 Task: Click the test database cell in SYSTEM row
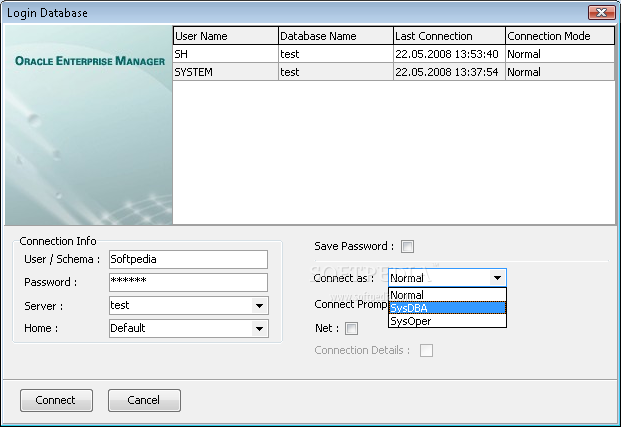pos(336,72)
